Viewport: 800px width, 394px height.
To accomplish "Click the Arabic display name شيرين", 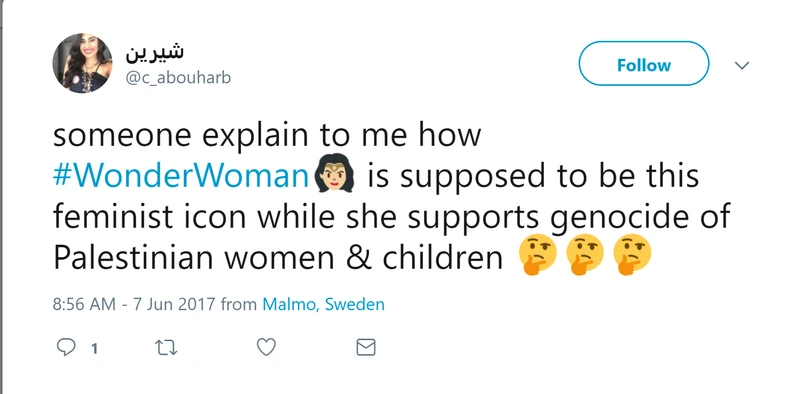I will (155, 53).
